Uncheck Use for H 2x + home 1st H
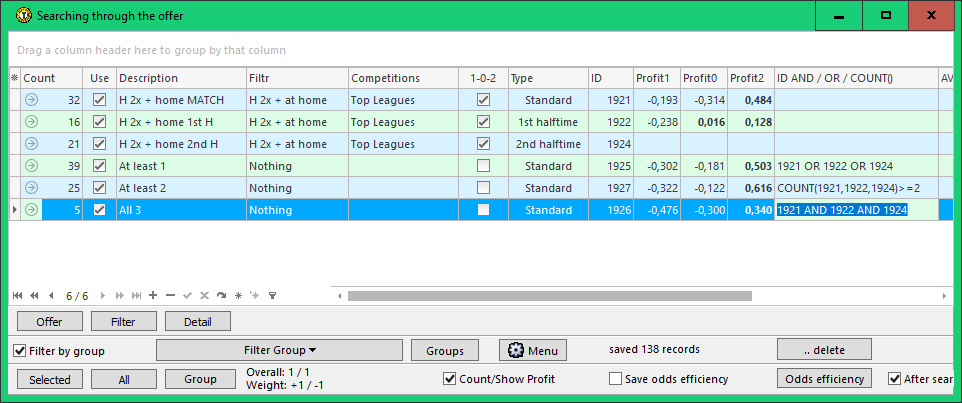This screenshot has height=403, width=962. tap(99, 122)
